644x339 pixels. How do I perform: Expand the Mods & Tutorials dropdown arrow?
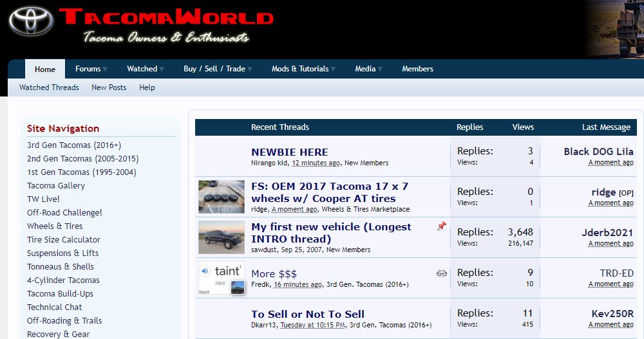click(x=333, y=69)
